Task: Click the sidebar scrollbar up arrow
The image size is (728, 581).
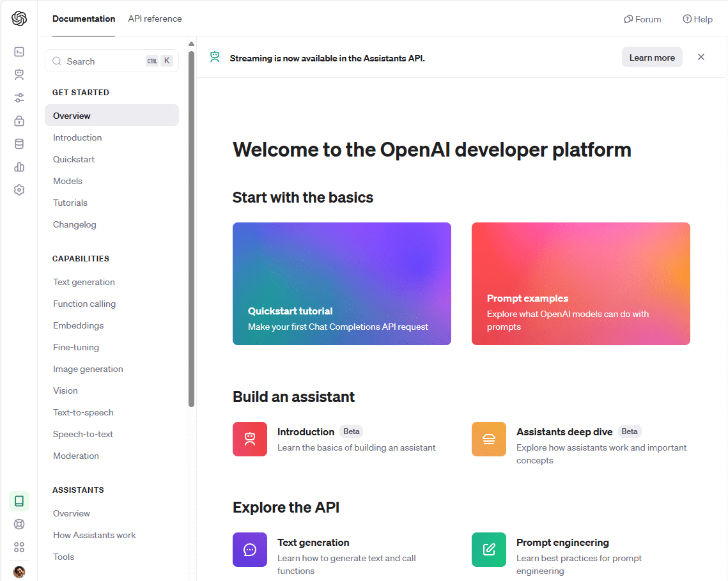Action: pyautogui.click(x=191, y=43)
